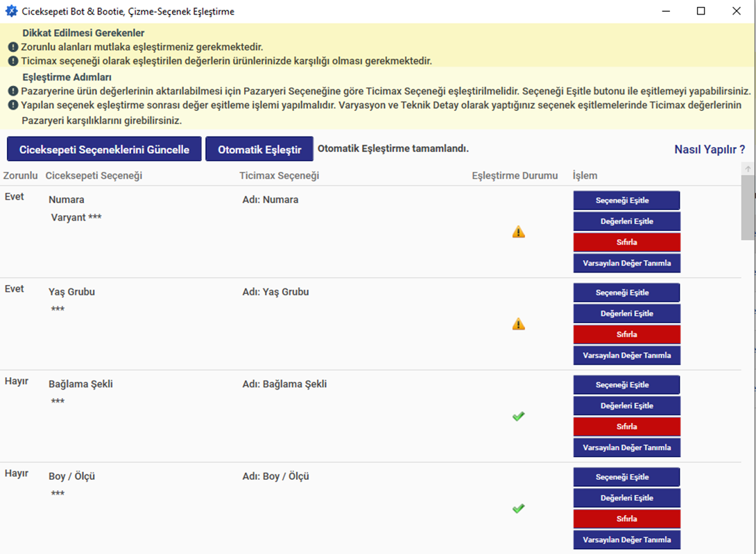Image resolution: width=756 pixels, height=554 pixels.
Task: Click Varsayılan Değer Tanımla for Numara
Action: [x=626, y=263]
